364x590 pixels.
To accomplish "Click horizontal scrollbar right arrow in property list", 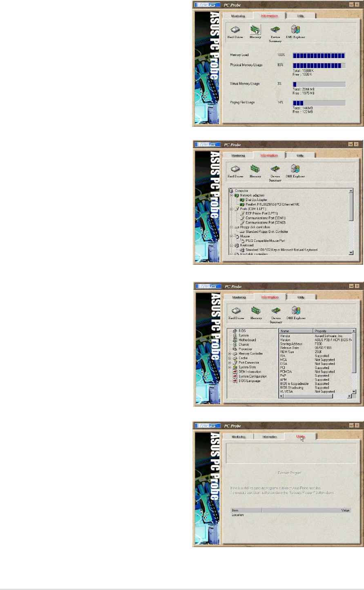I will pos(349,396).
